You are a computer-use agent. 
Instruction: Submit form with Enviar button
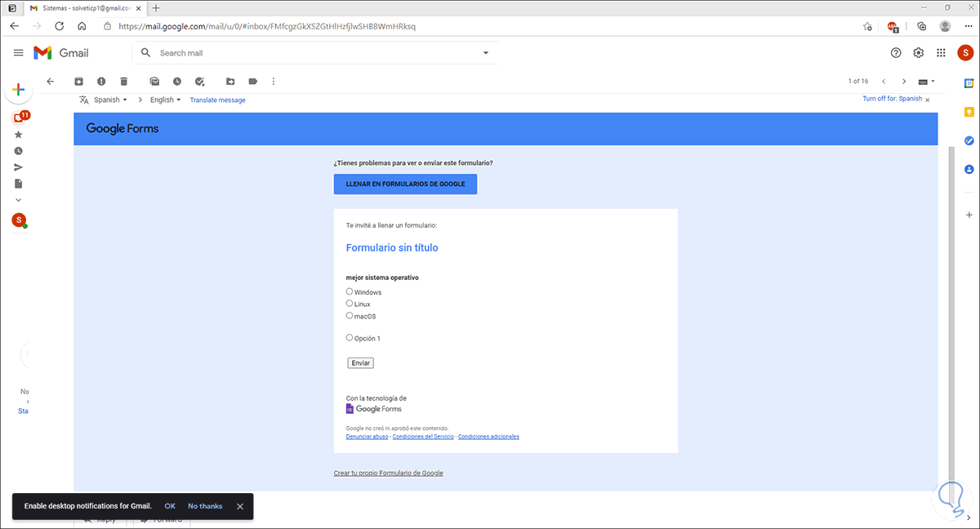click(x=360, y=362)
